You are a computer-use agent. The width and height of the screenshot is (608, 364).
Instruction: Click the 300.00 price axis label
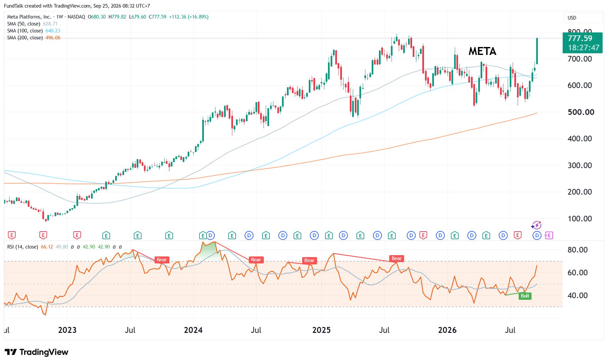[x=580, y=165]
